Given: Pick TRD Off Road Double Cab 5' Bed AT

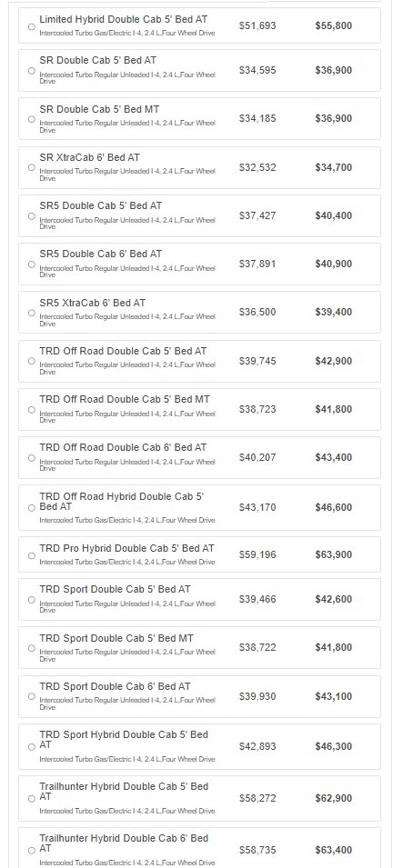Looking at the screenshot, I should (x=32, y=361).
